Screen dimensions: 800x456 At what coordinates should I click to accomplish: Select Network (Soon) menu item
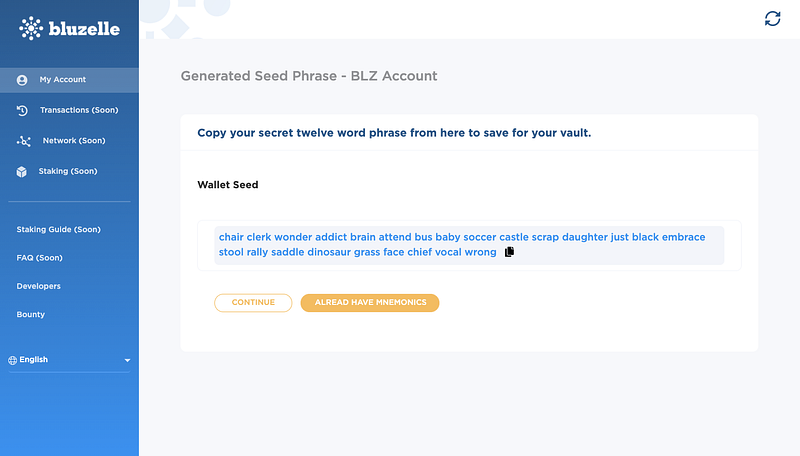point(74,141)
